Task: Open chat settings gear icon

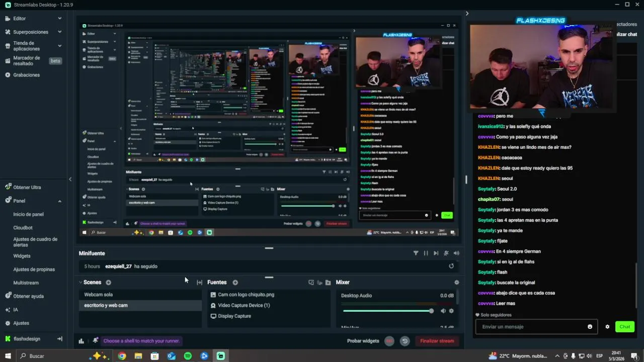Action: pos(607,327)
